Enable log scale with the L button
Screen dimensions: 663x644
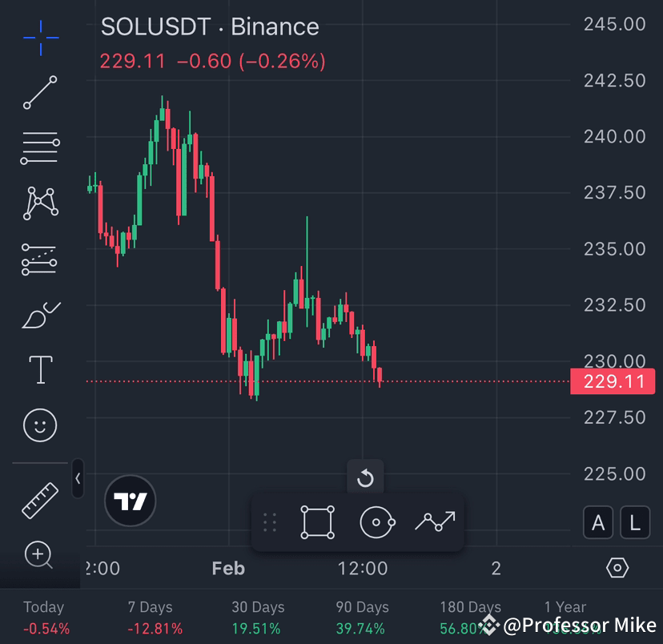634,522
